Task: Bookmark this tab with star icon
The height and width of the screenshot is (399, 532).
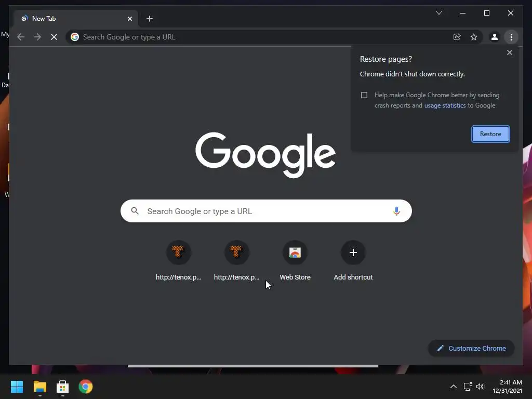Action: click(474, 37)
